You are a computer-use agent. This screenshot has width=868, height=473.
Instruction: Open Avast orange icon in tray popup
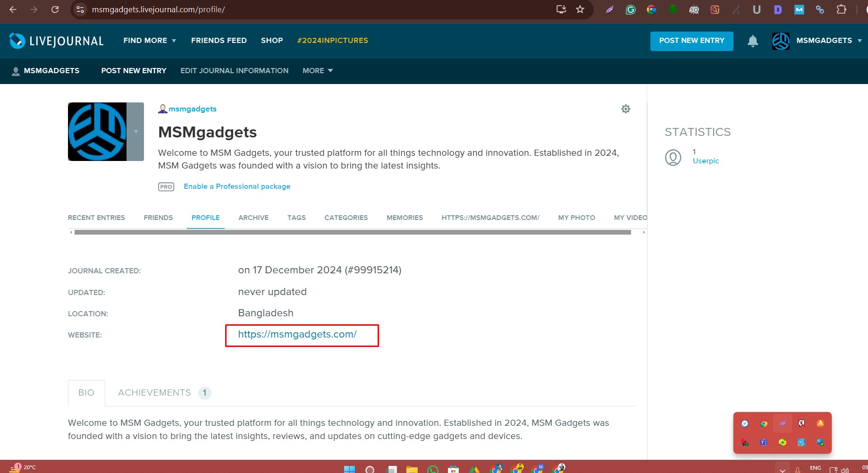820,423
